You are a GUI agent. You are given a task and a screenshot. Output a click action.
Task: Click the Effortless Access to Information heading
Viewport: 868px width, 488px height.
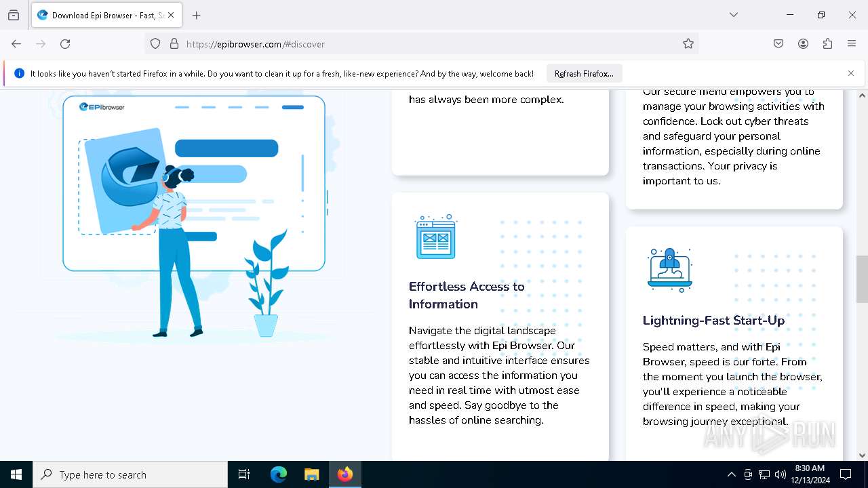pos(467,295)
